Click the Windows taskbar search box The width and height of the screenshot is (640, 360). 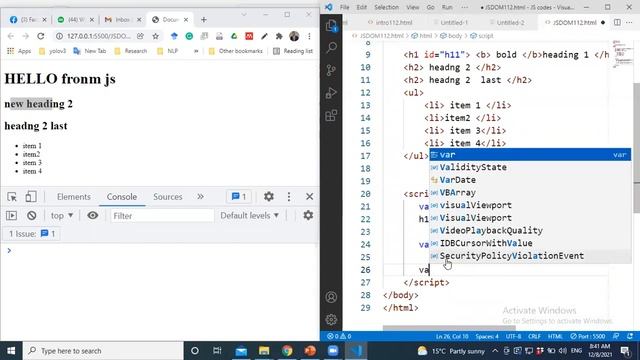[103, 351]
